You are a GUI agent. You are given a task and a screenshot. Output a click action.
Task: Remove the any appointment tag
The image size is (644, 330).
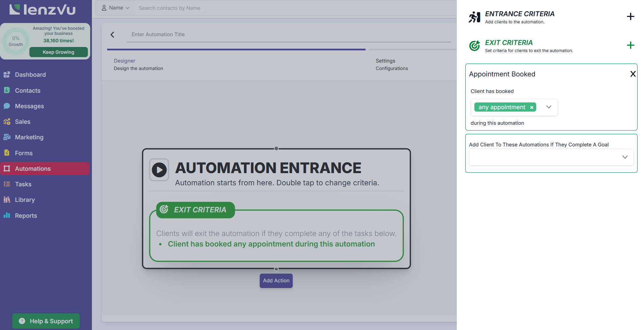pyautogui.click(x=531, y=108)
